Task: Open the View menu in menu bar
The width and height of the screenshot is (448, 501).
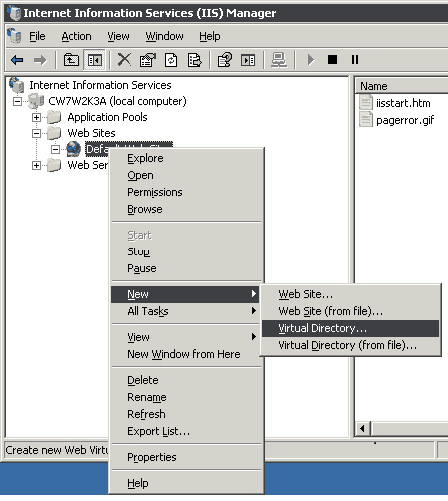Action: (x=118, y=36)
